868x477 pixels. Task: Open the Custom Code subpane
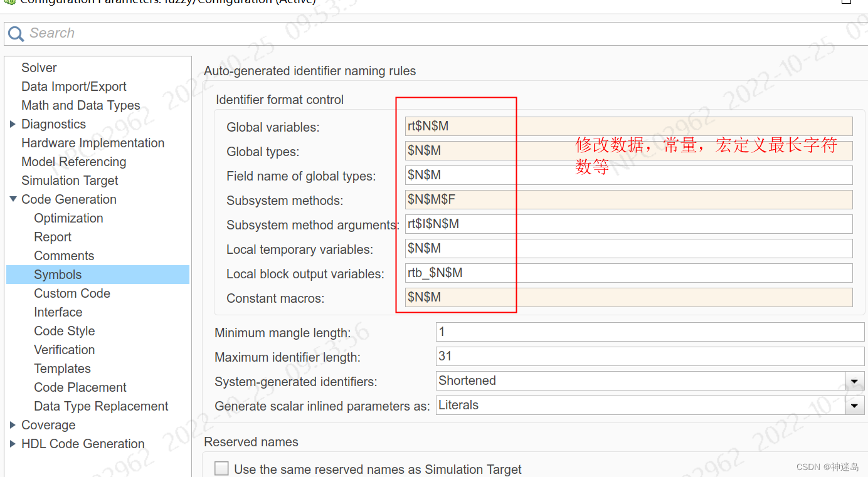pos(72,293)
